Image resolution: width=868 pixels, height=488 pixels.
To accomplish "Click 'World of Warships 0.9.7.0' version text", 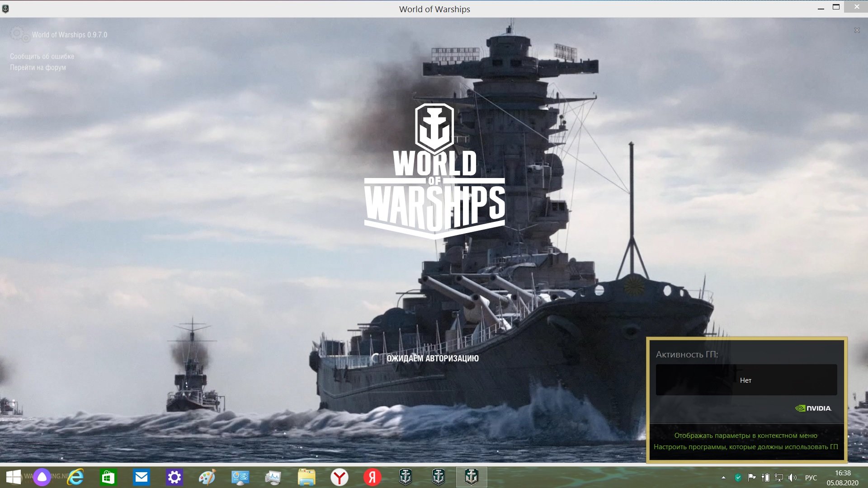I will [70, 35].
